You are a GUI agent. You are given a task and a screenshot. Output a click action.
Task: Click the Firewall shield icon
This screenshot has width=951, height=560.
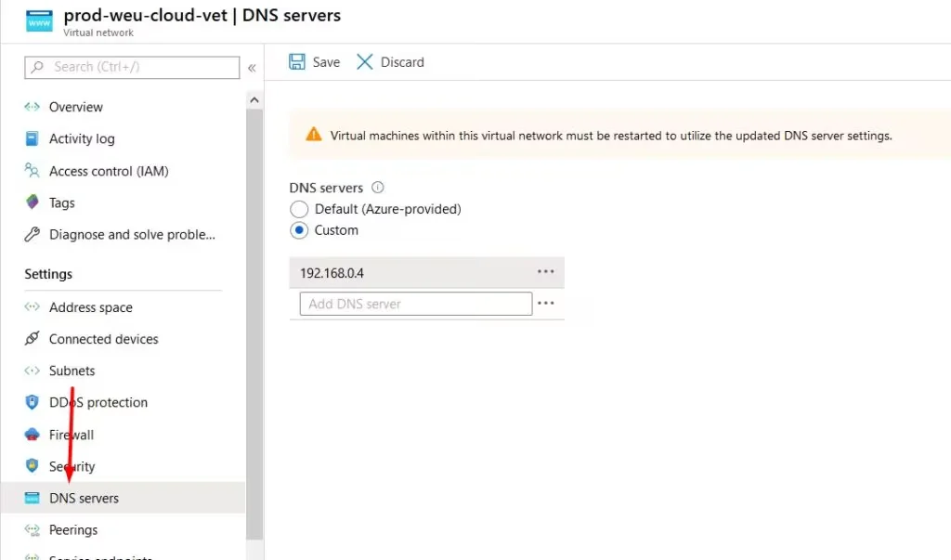(x=32, y=435)
